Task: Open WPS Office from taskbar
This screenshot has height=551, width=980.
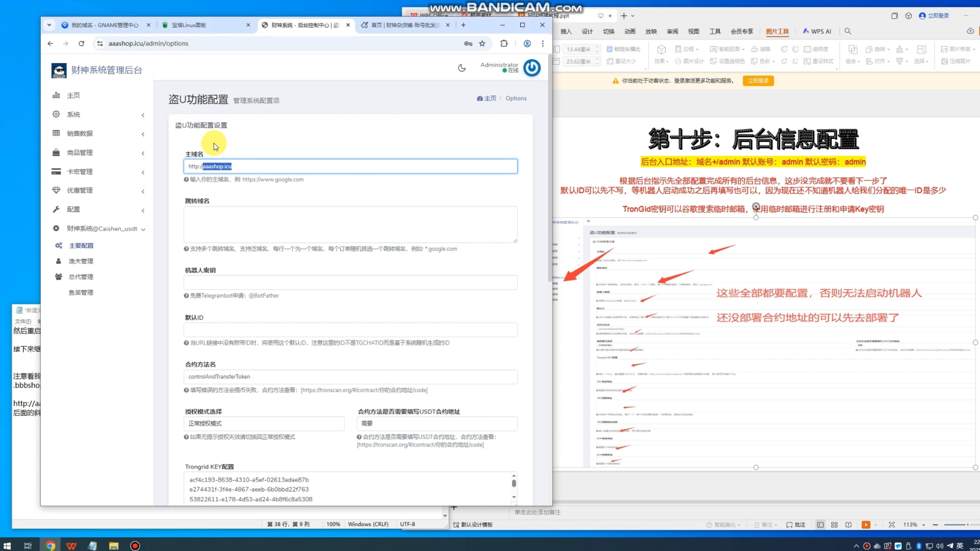Action: click(x=71, y=546)
